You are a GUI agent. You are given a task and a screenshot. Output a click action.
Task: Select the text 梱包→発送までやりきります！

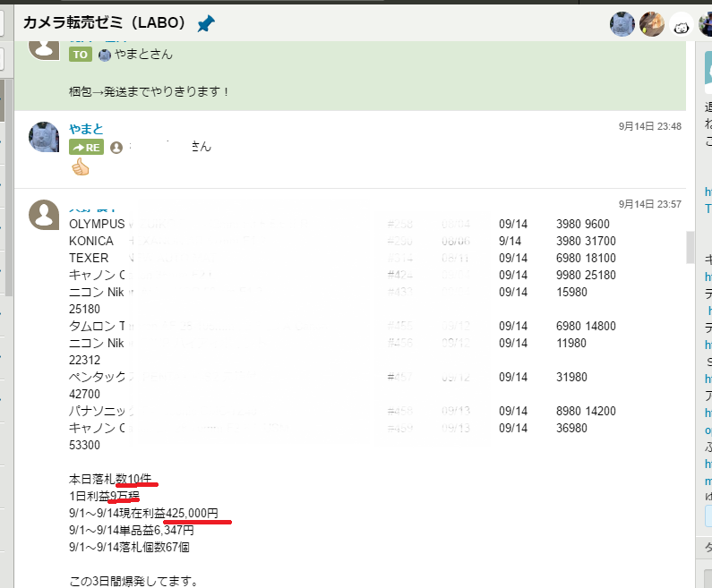pos(149,91)
